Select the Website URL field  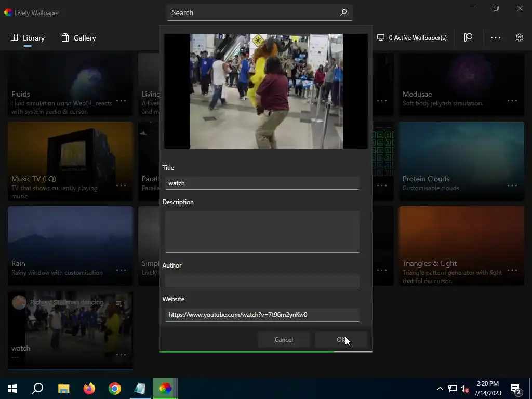262,315
